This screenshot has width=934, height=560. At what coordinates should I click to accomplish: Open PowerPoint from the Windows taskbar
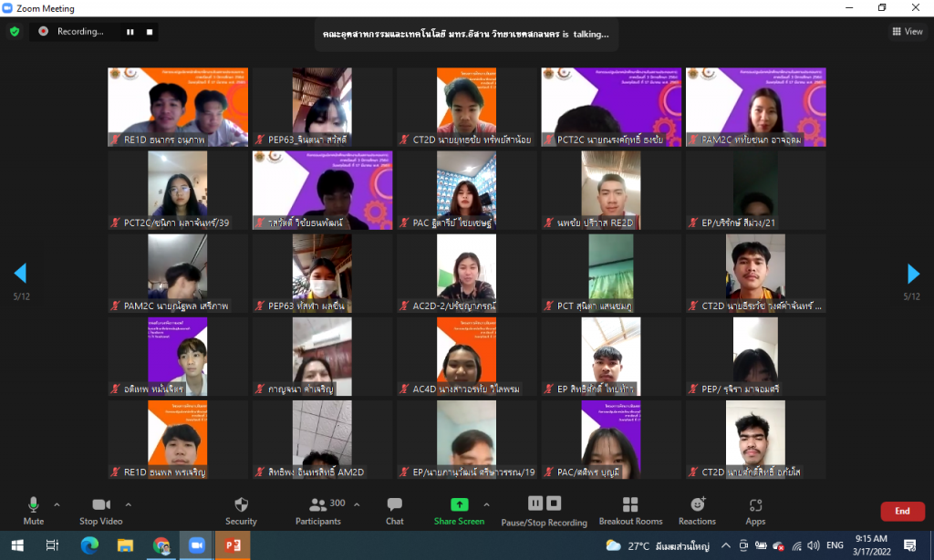[231, 545]
